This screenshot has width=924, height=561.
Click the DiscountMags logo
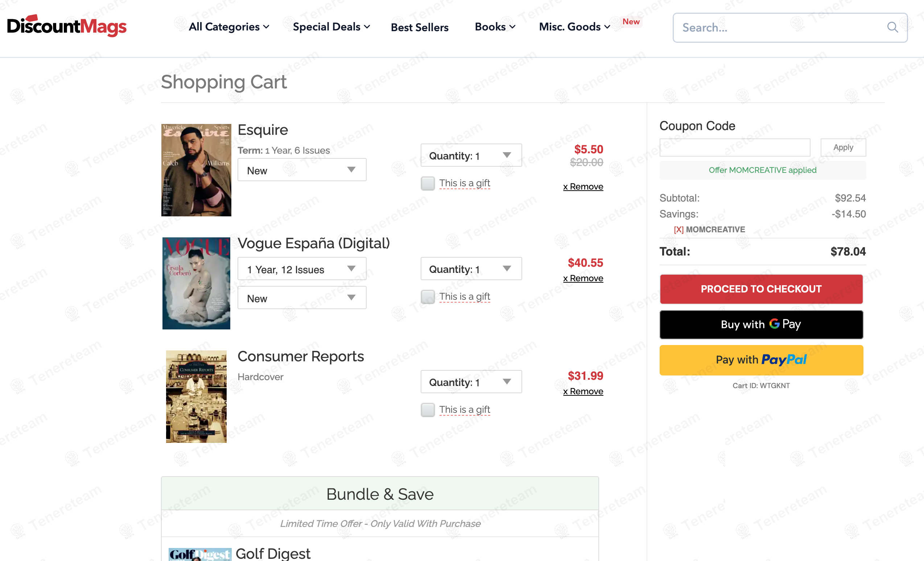pyautogui.click(x=67, y=25)
